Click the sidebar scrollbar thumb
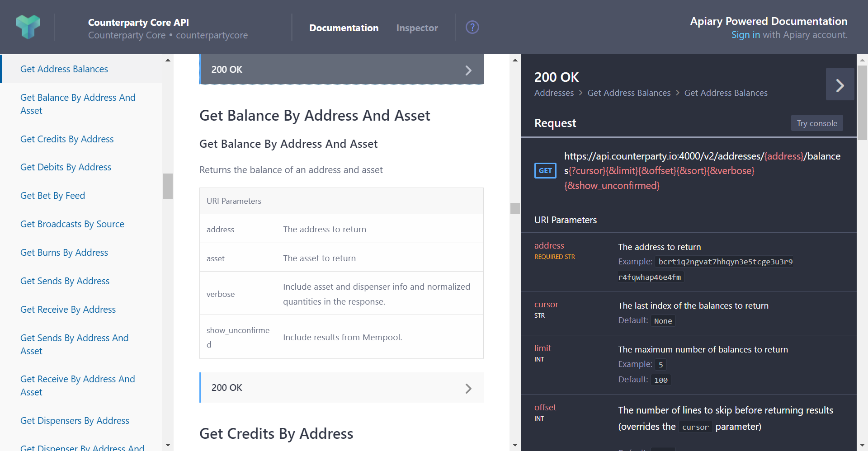868x451 pixels. 168,186
